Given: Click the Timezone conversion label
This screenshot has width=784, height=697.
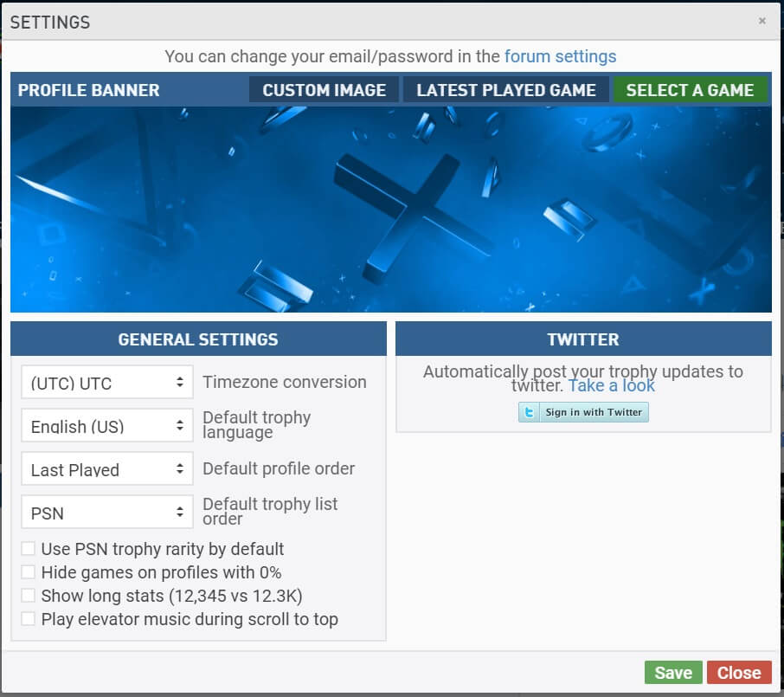Looking at the screenshot, I should click(x=285, y=383).
